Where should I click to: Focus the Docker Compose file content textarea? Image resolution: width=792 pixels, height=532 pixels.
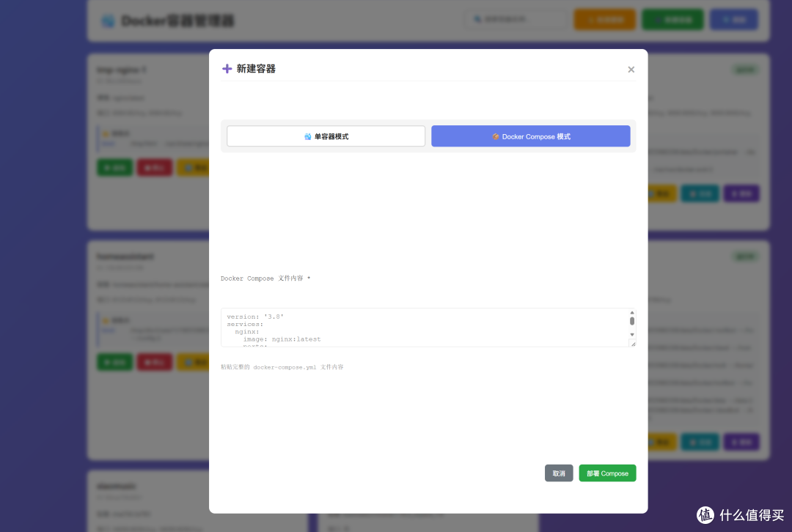click(x=428, y=328)
